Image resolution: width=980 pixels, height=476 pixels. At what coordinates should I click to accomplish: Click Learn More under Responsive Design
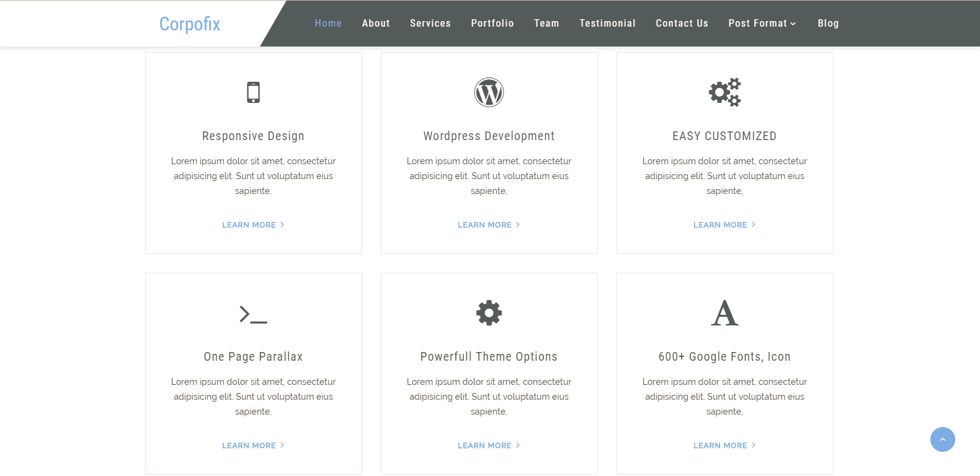click(253, 225)
